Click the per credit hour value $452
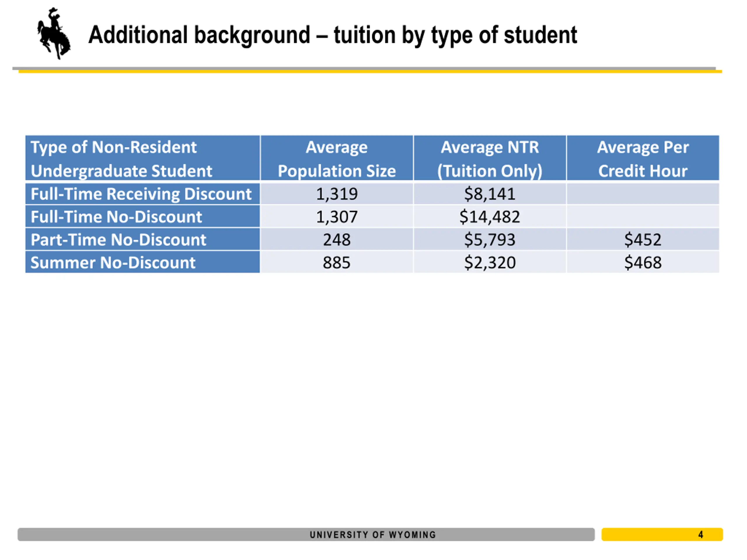 (x=643, y=240)
